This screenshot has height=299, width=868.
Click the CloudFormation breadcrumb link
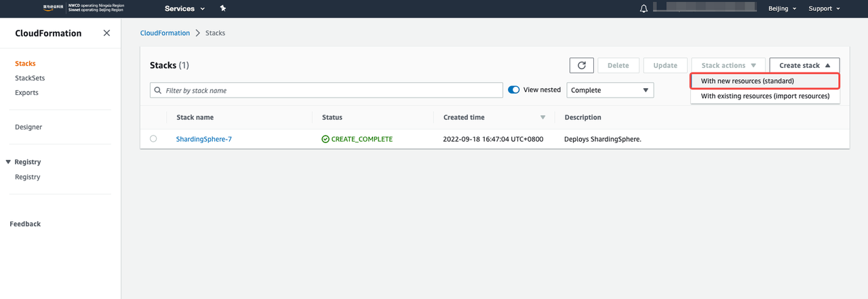pyautogui.click(x=165, y=33)
